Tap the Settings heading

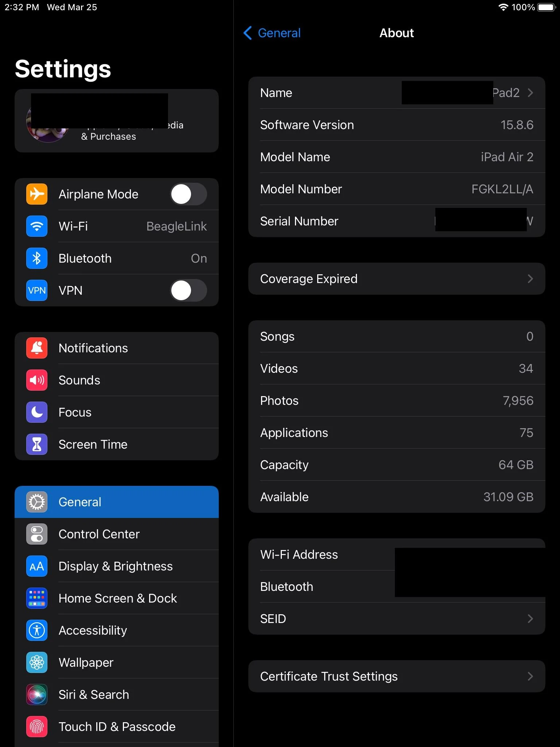pyautogui.click(x=63, y=69)
